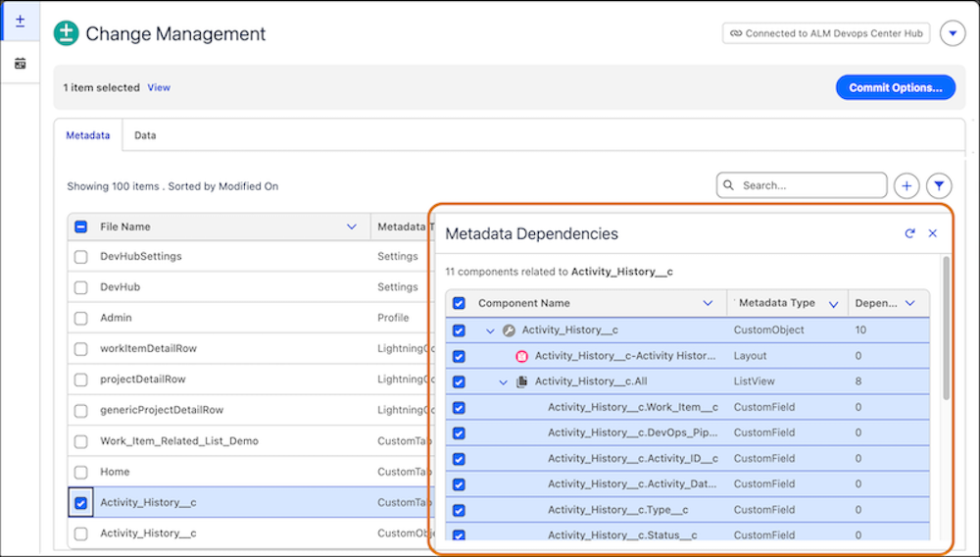Open the Change Management sidebar icon
Image resolution: width=980 pixels, height=557 pixels.
point(20,21)
